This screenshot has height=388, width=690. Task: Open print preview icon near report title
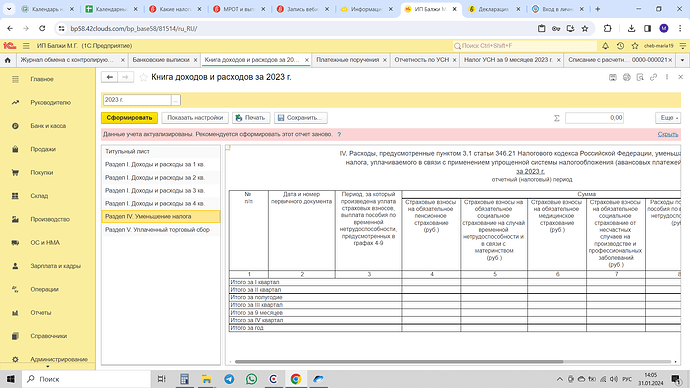[640, 77]
